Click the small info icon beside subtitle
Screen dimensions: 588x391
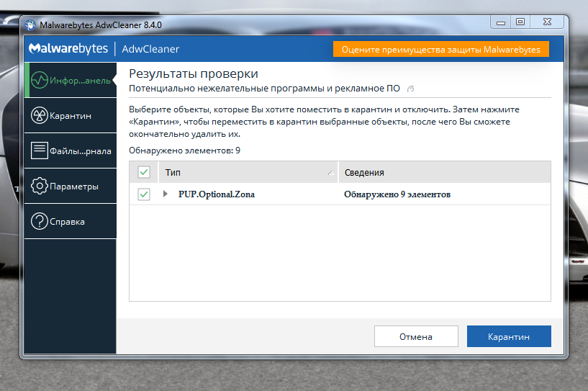(x=411, y=89)
